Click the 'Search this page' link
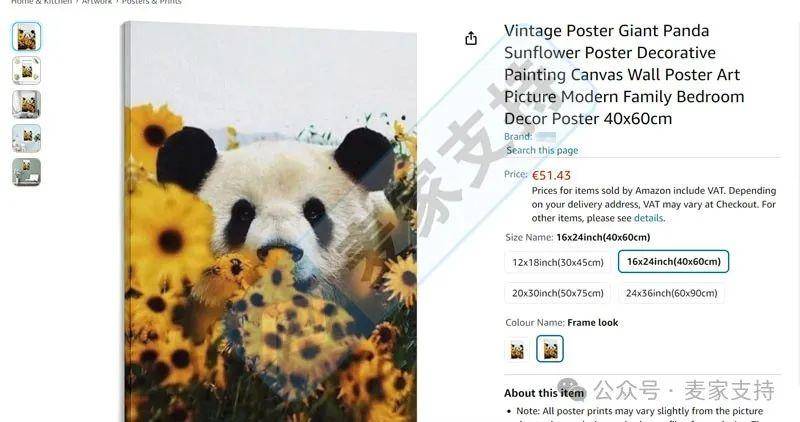The image size is (800, 422). tap(542, 150)
